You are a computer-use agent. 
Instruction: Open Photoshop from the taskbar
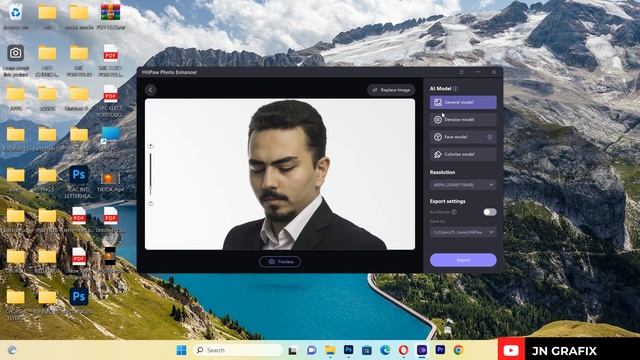(348, 350)
